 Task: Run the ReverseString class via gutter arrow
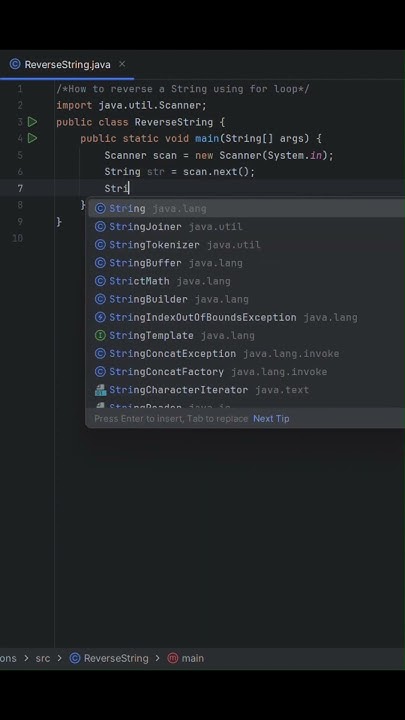pyautogui.click(x=32, y=122)
